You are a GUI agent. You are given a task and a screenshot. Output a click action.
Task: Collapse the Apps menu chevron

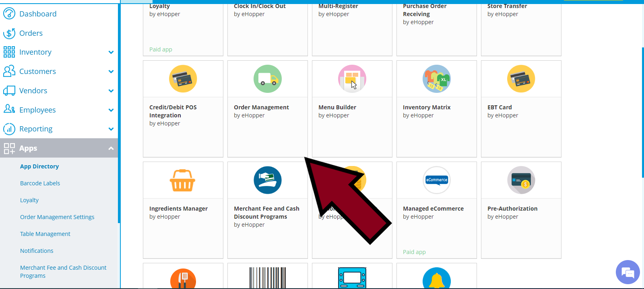pos(111,148)
